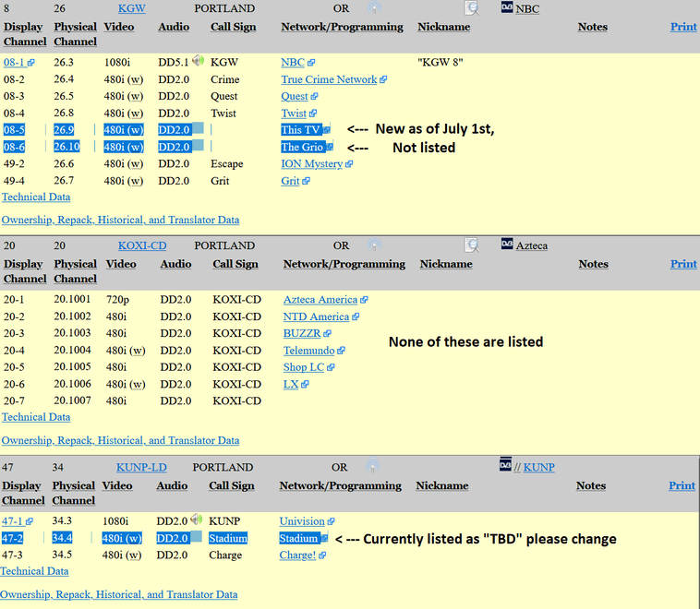Click the magnifier search icon in KOXI-CD header
Screen dimensions: 700x609
(472, 245)
